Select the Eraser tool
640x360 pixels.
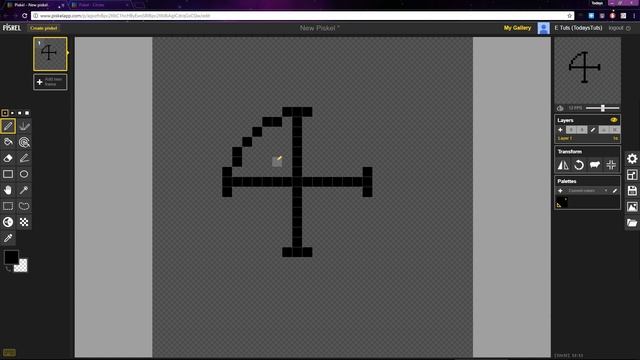pos(8,158)
